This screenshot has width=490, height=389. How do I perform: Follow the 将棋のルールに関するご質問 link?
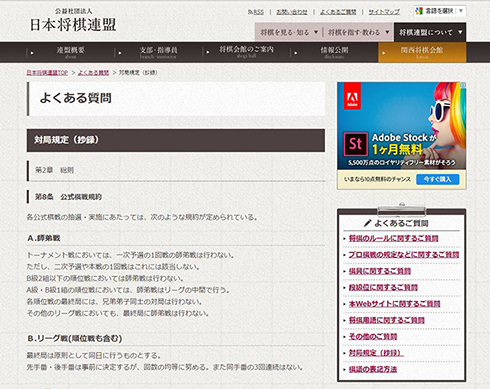click(393, 238)
